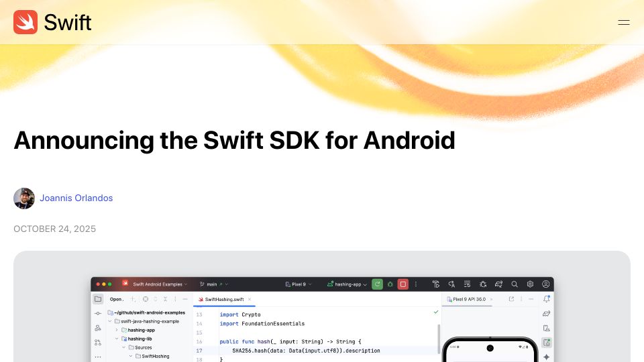Image resolution: width=644 pixels, height=362 pixels.
Task: Open the Gradle elephant icon in right sidebar
Action: coord(546,314)
